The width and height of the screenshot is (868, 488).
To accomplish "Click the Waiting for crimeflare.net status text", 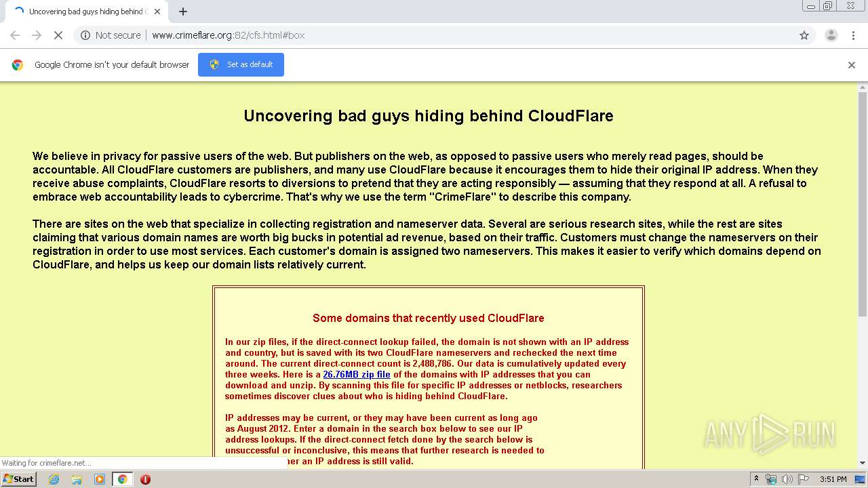I will tap(46, 463).
